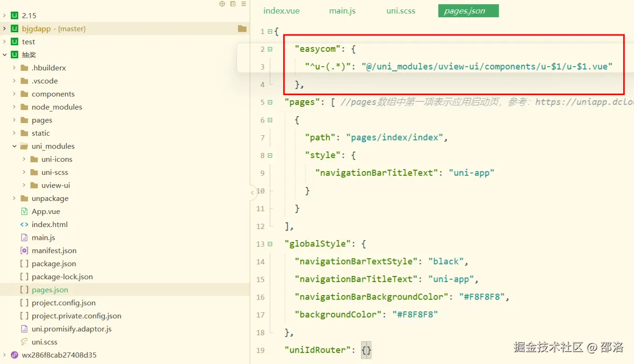Open index.html in the file tree
634x364 pixels.
tap(49, 224)
